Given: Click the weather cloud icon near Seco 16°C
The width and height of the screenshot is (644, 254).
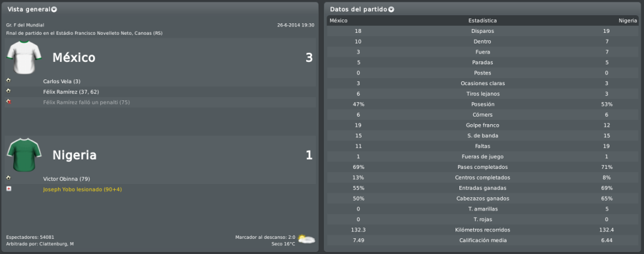Looking at the screenshot, I should pos(306,239).
